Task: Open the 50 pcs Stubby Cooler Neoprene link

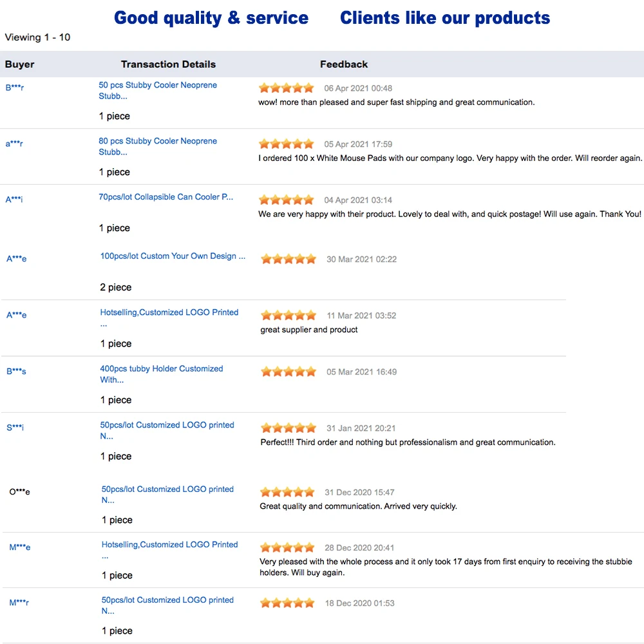Action: [158, 86]
